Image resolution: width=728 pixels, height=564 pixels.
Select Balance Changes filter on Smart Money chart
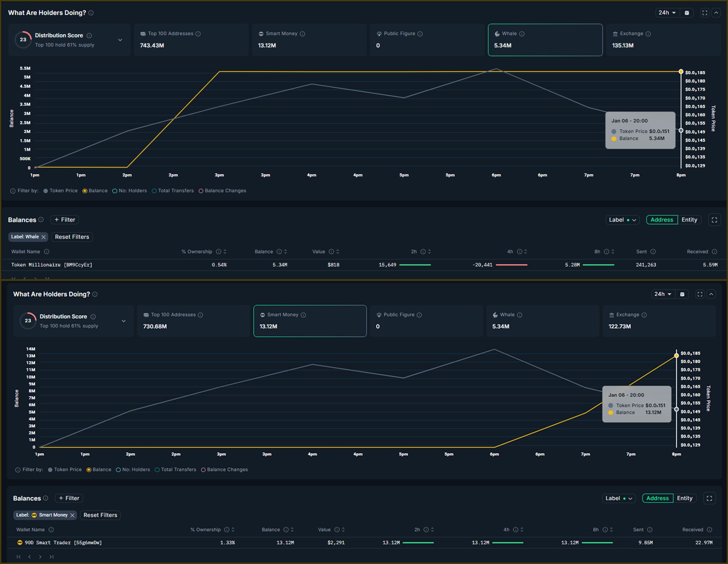203,470
